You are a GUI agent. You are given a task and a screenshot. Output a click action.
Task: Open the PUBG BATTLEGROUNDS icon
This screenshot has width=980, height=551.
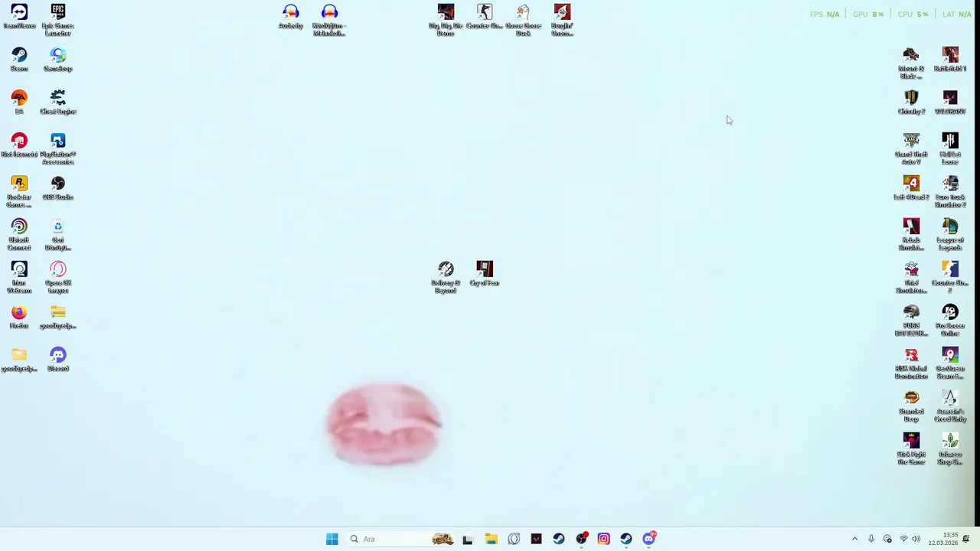pos(911,320)
